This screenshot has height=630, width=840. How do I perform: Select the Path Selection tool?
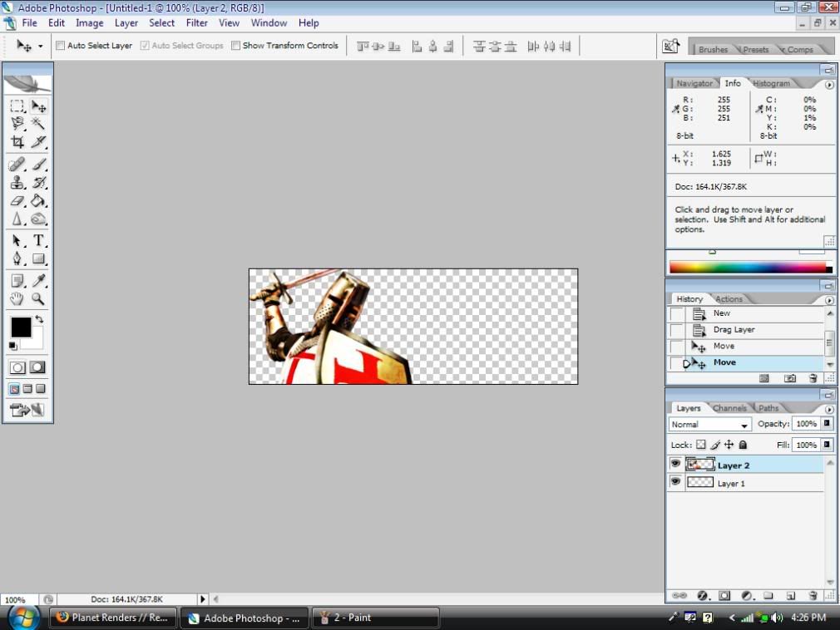click(17, 240)
